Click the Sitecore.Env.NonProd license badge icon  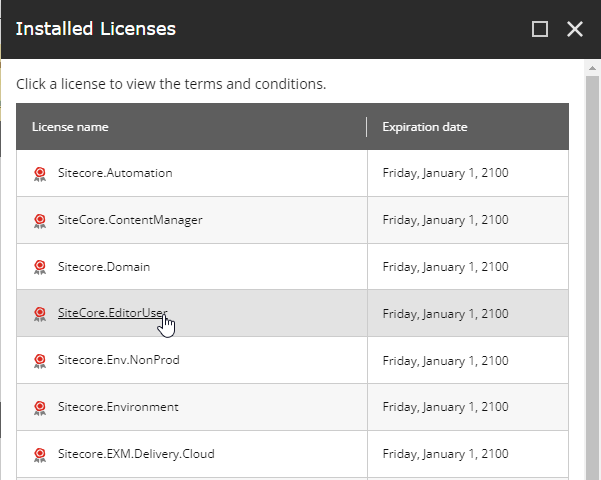point(40,362)
